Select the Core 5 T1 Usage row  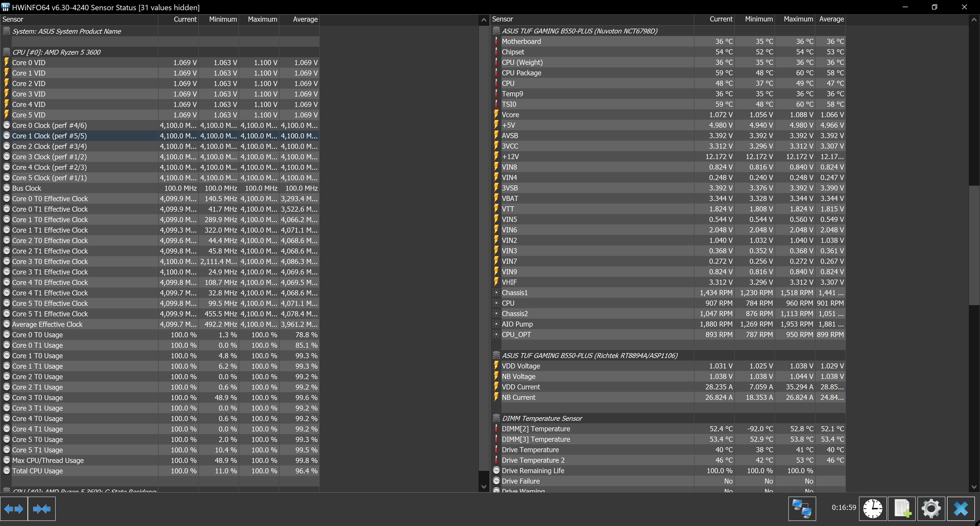coord(160,450)
